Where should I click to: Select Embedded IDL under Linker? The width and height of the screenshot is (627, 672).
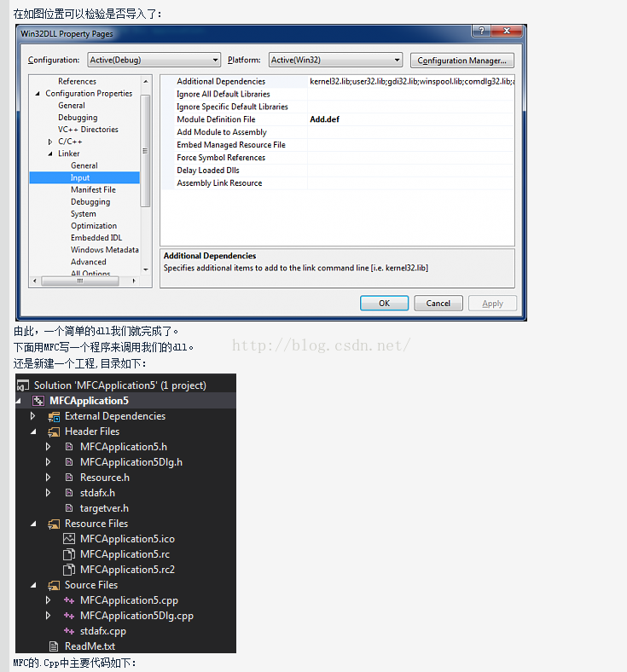coord(96,237)
